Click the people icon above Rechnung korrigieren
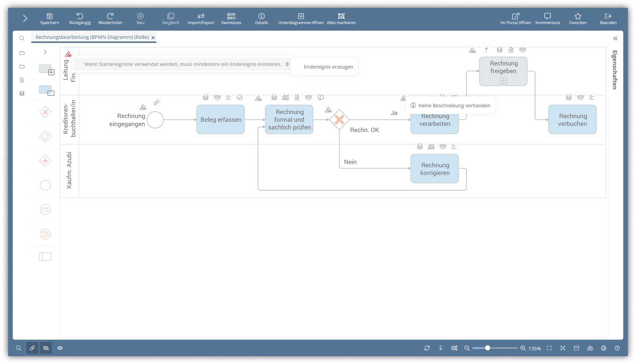636x364 pixels. coord(443,146)
